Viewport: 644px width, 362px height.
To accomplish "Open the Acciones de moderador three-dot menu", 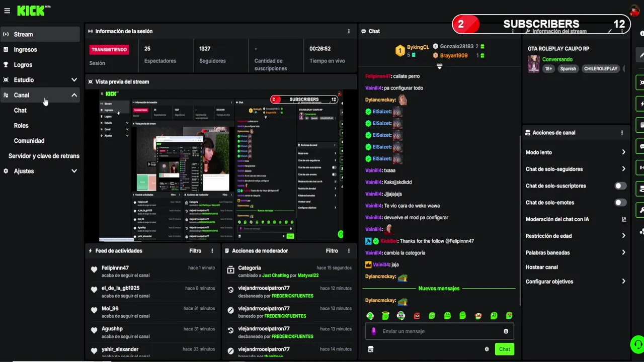I will click(349, 251).
